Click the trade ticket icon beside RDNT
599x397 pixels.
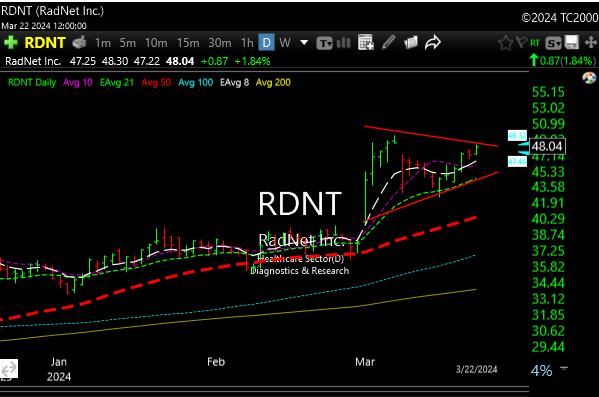pos(79,42)
